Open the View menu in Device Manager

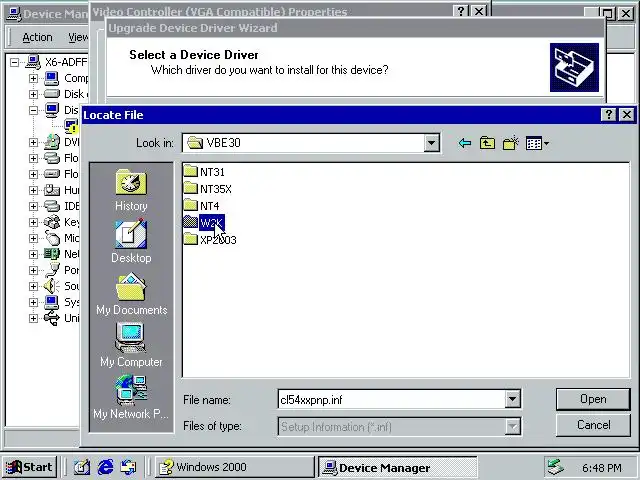[78, 37]
